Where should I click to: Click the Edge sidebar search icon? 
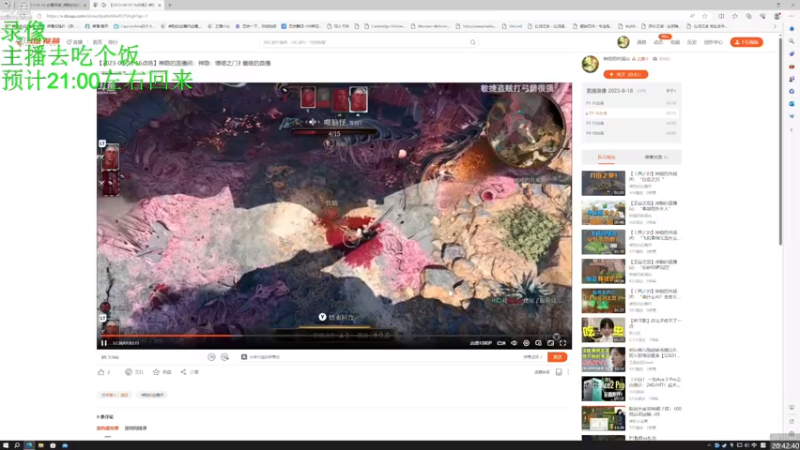pos(791,41)
